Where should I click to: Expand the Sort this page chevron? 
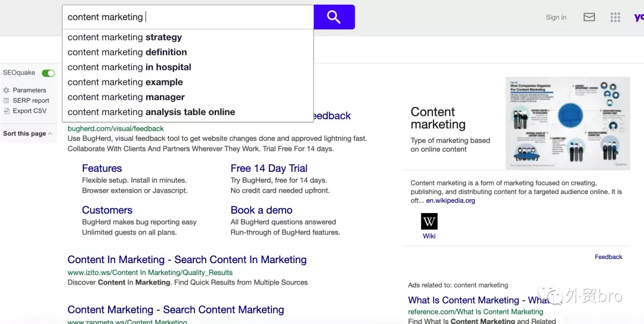point(50,134)
